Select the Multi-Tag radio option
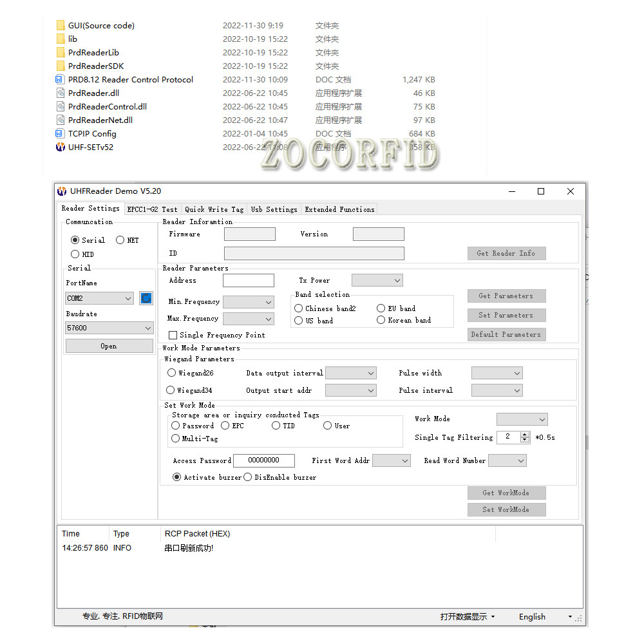The width and height of the screenshot is (644, 644). [x=175, y=438]
